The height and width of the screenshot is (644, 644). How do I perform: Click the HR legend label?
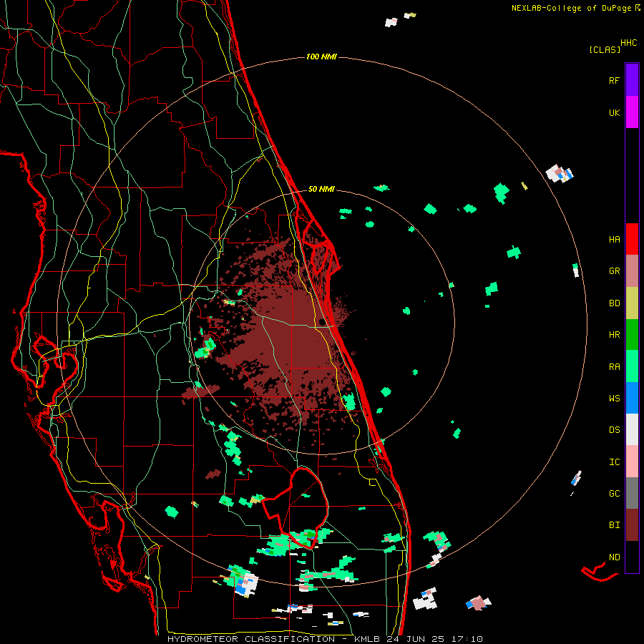coord(614,335)
